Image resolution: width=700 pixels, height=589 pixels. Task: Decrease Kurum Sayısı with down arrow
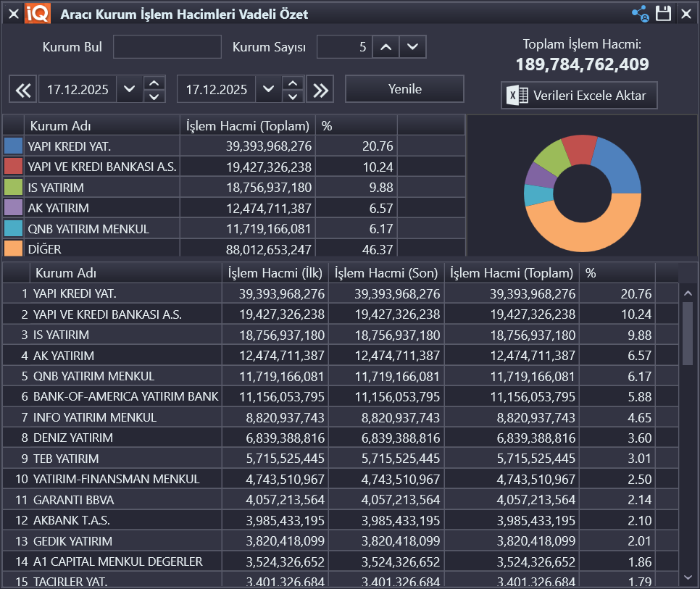(412, 48)
